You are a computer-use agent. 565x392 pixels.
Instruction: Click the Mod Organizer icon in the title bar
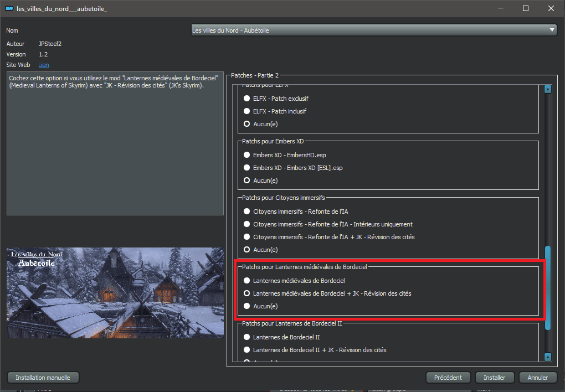click(x=9, y=8)
